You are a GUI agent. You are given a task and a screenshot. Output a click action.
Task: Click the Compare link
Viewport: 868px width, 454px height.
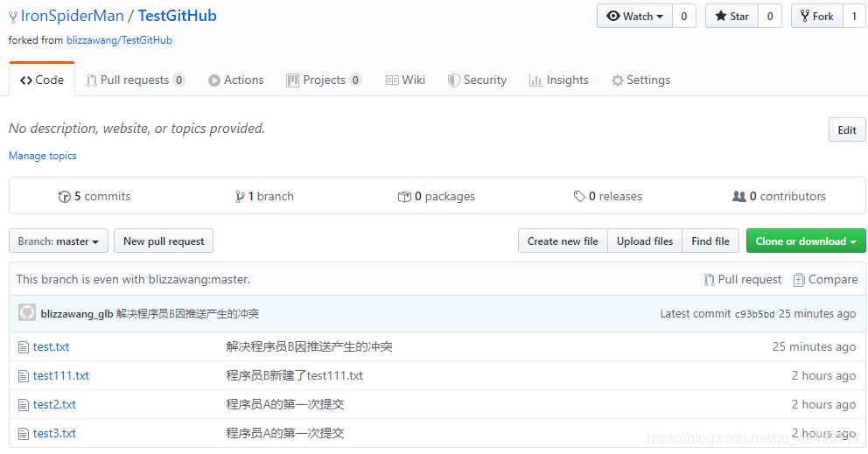pos(825,280)
